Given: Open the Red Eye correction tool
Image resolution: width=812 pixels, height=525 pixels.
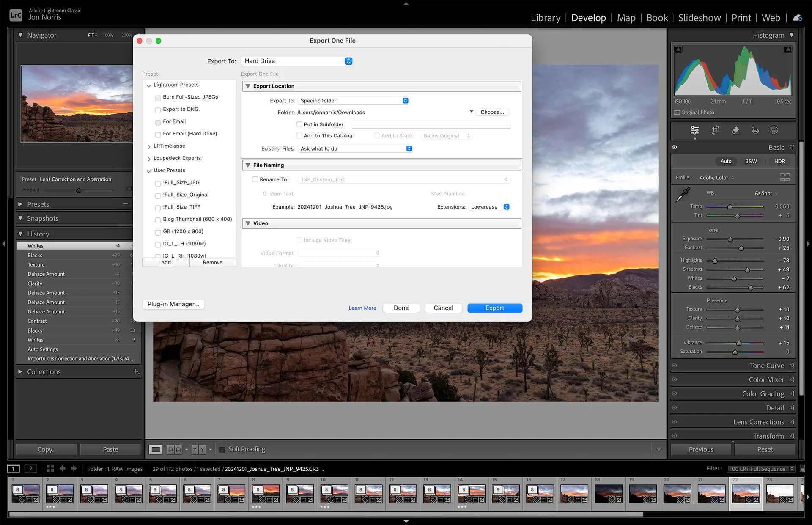Looking at the screenshot, I should [x=755, y=130].
